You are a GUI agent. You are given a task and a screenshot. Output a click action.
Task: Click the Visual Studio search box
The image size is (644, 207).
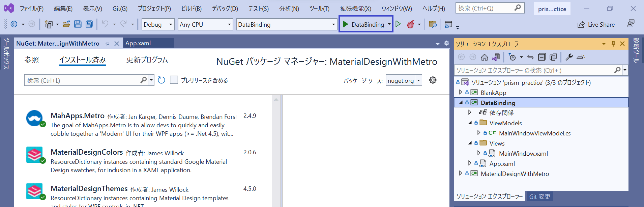[x=490, y=8]
